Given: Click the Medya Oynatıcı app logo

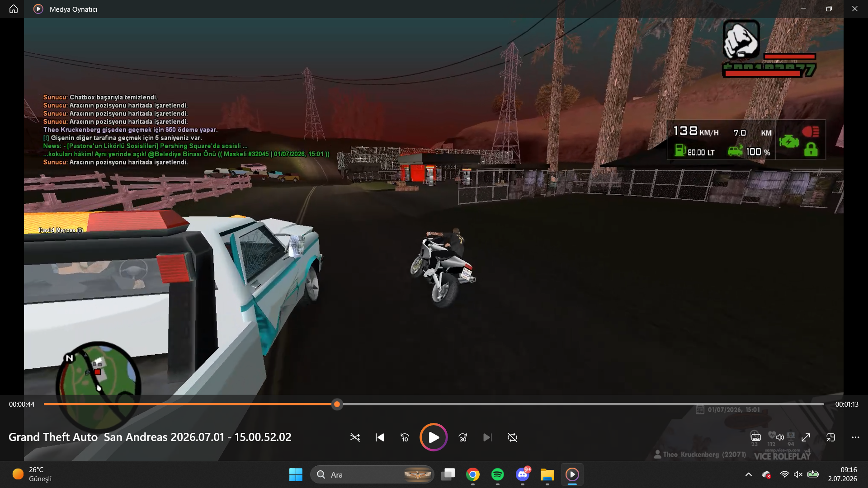Looking at the screenshot, I should (x=38, y=9).
